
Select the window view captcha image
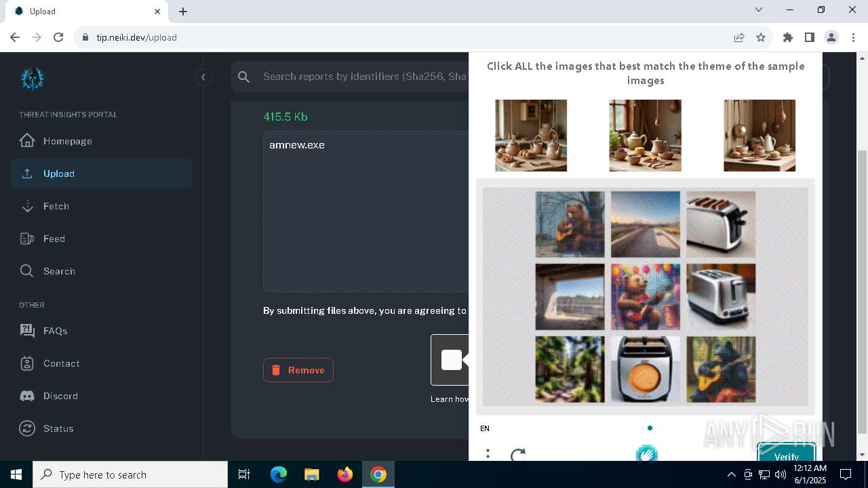(x=570, y=297)
